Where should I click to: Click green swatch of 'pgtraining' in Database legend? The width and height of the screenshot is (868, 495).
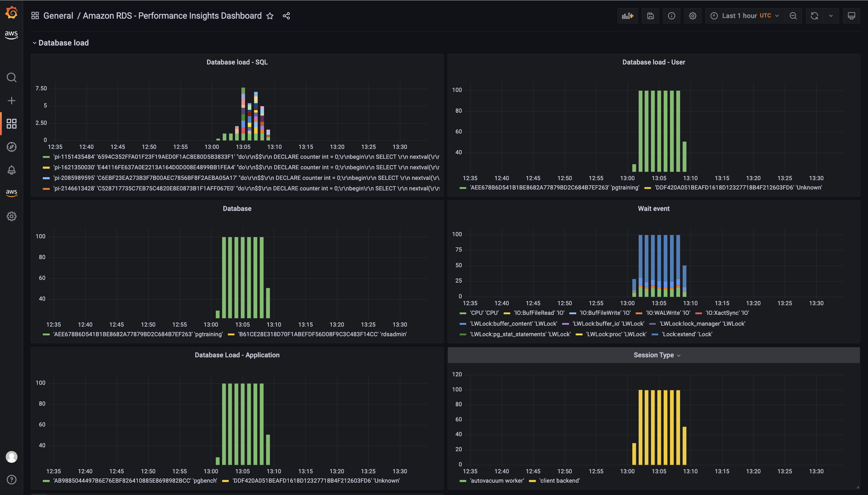tap(46, 334)
